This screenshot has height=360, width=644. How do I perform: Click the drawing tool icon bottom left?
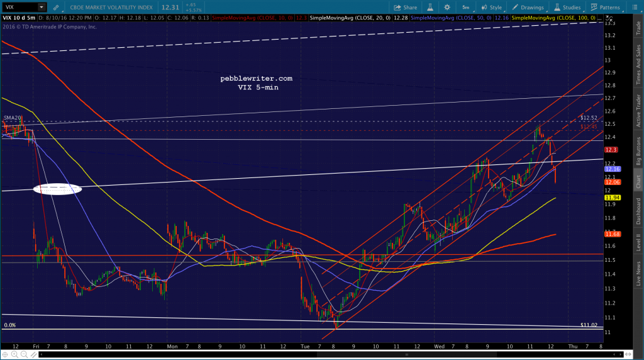[34, 354]
